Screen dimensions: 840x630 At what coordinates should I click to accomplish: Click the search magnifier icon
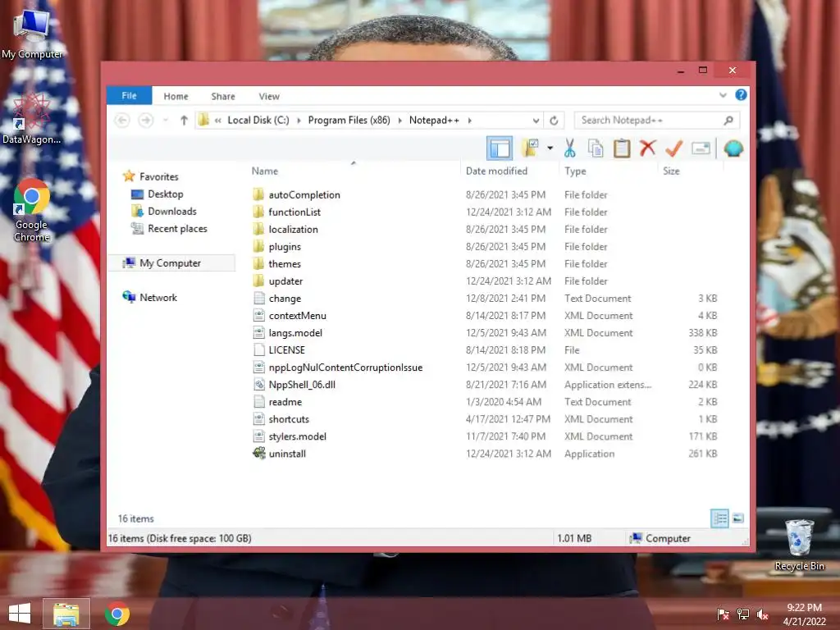tap(728, 121)
